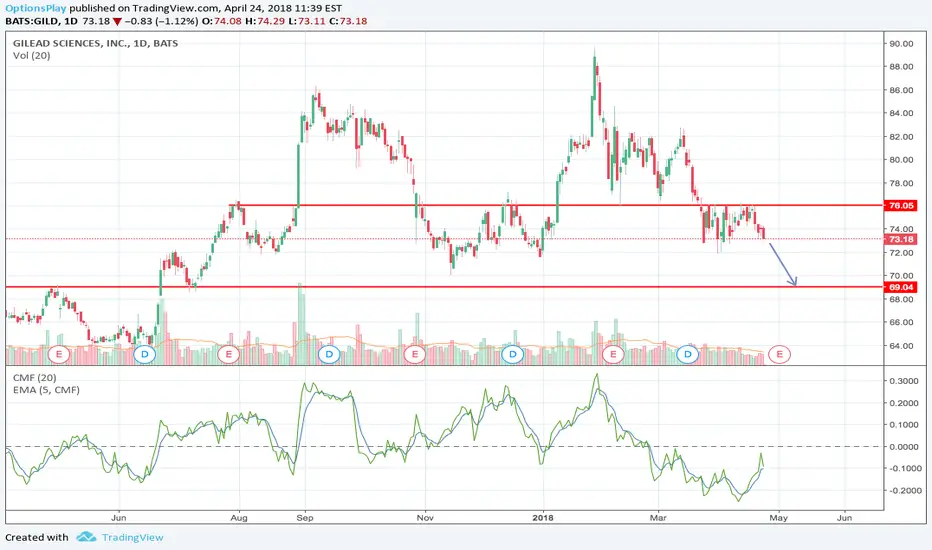
Task: Click the O:74.08 open value
Action: 222,21
